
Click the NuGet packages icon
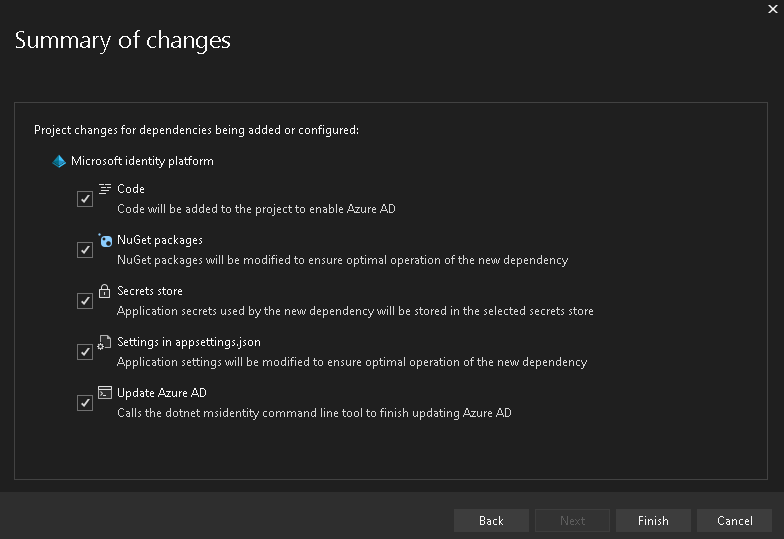[105, 240]
